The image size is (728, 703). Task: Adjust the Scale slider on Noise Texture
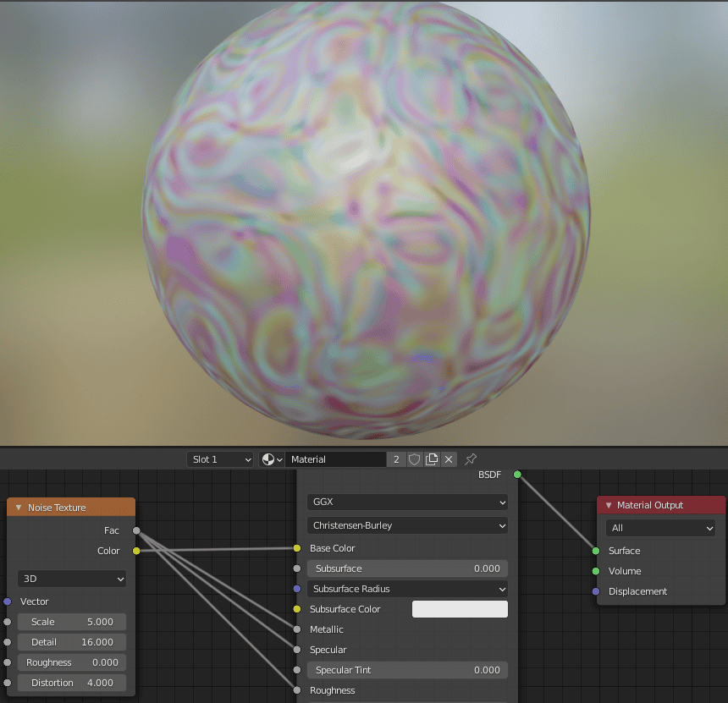point(71,621)
